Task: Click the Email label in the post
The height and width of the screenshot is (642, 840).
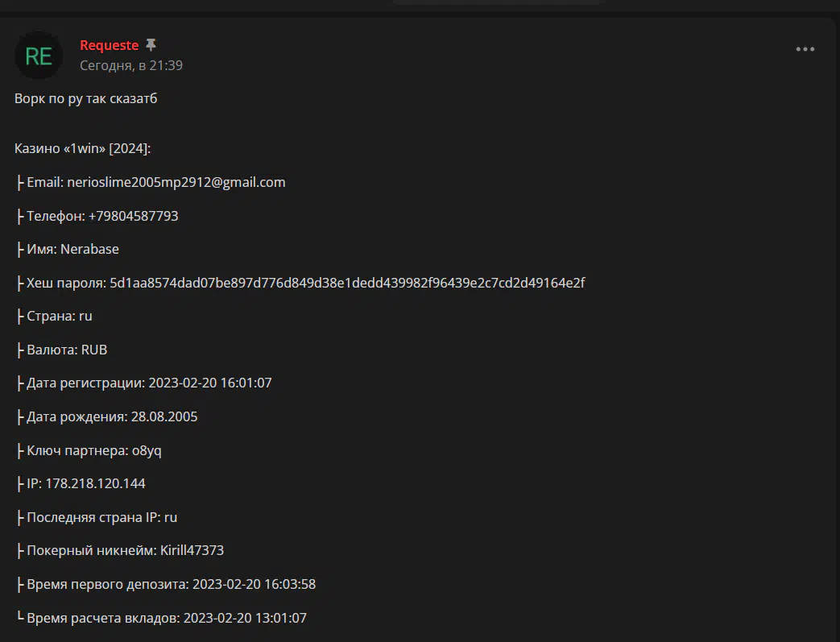Action: click(46, 182)
